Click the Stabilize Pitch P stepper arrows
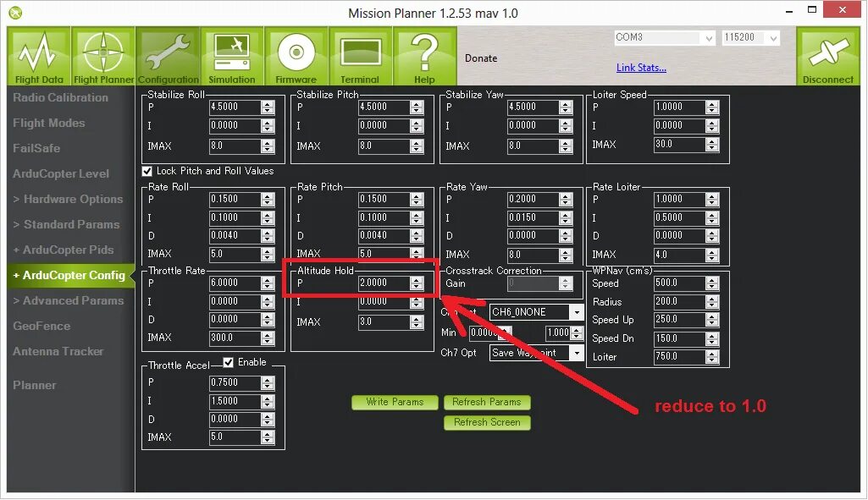The image size is (868, 500). point(417,107)
